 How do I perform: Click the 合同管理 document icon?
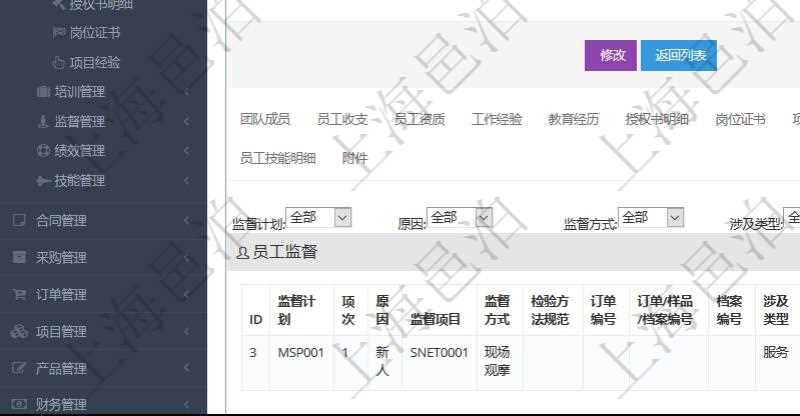(19, 221)
